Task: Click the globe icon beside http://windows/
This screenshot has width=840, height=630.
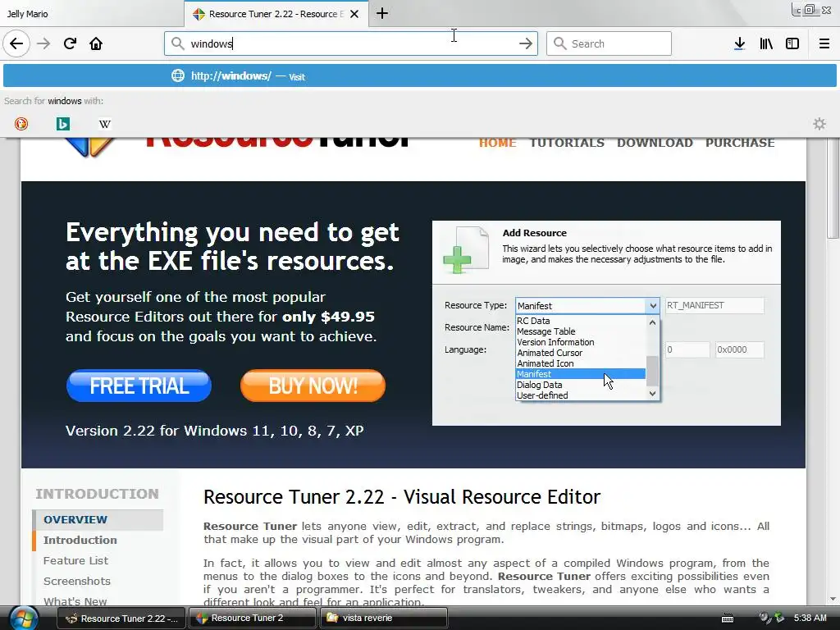Action: pyautogui.click(x=178, y=76)
